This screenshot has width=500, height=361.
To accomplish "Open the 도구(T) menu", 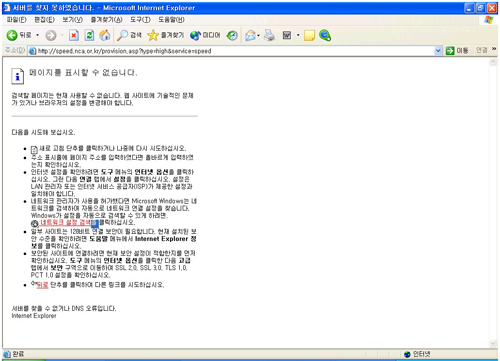I will (x=140, y=20).
